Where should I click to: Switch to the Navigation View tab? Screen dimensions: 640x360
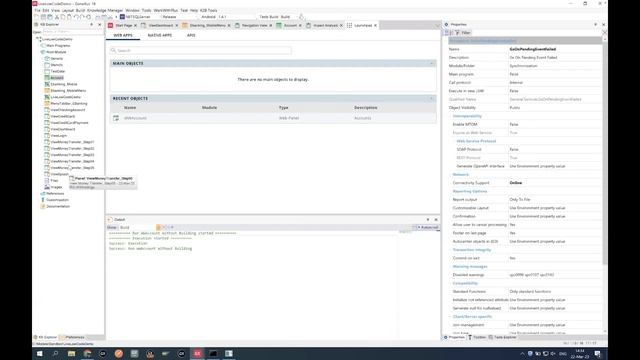[x=254, y=25]
